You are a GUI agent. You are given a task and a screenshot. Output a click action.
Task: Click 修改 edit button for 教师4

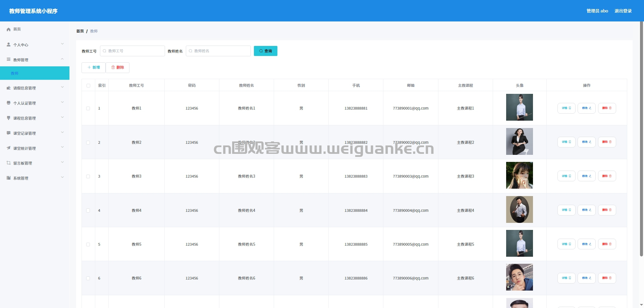586,210
